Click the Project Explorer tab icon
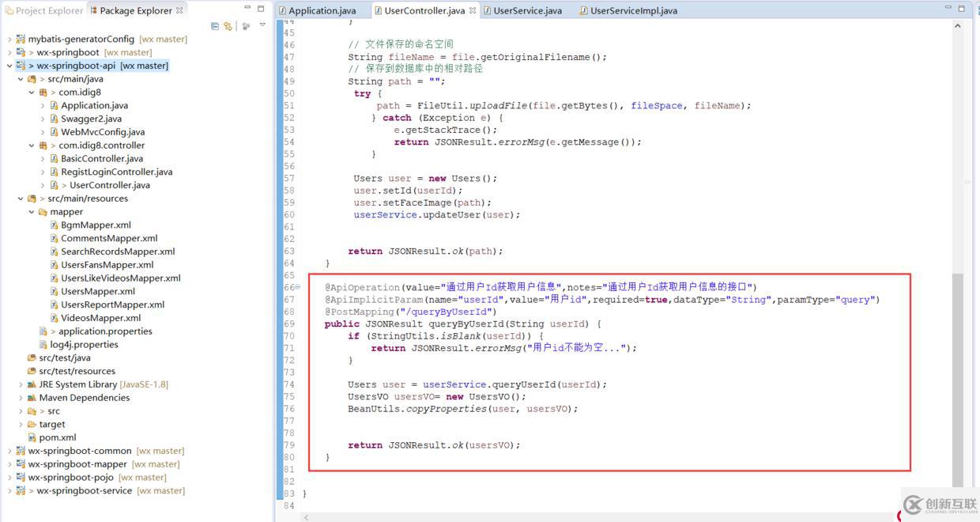 [x=9, y=10]
